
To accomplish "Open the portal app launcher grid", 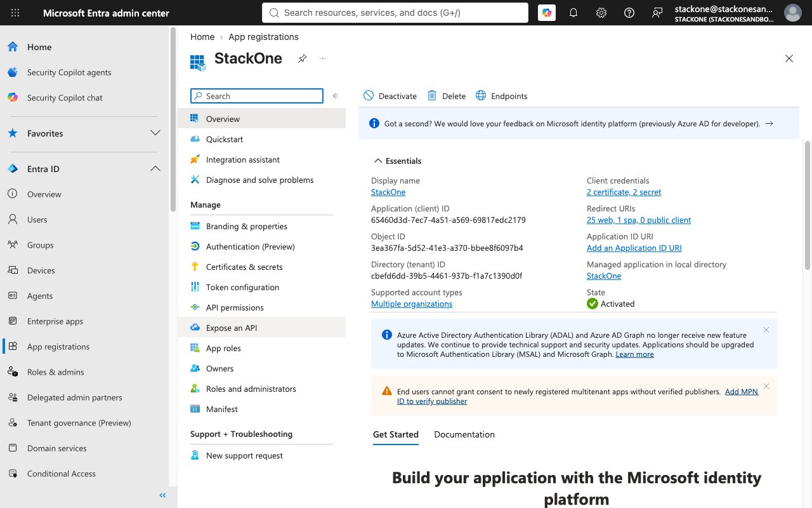I will click(15, 13).
